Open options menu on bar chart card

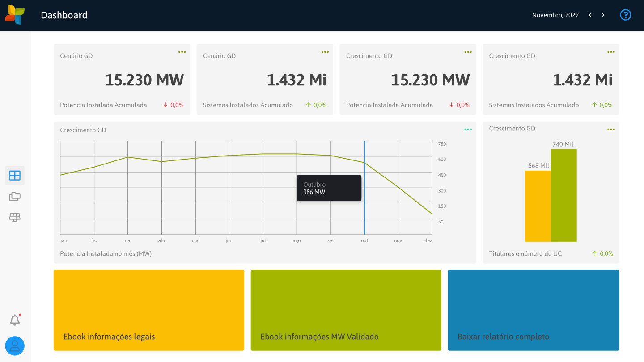pyautogui.click(x=611, y=130)
